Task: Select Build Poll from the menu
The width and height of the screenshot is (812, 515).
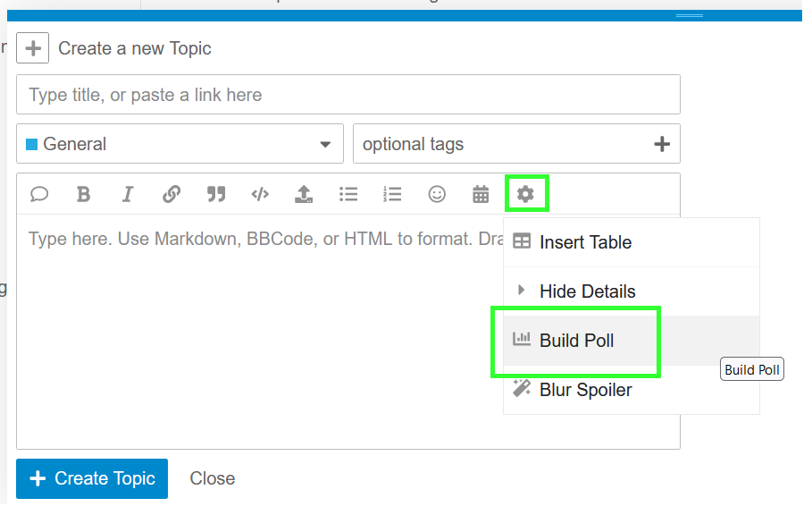Action: coord(576,341)
